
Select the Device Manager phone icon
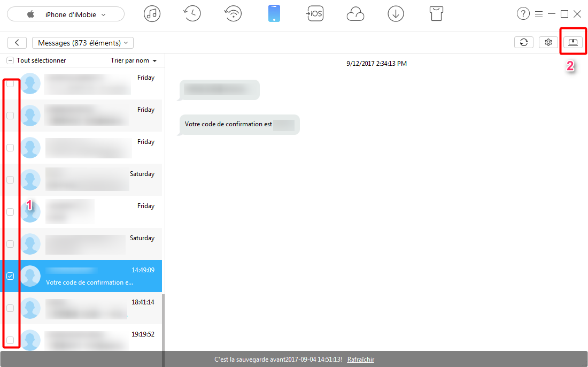click(x=274, y=13)
